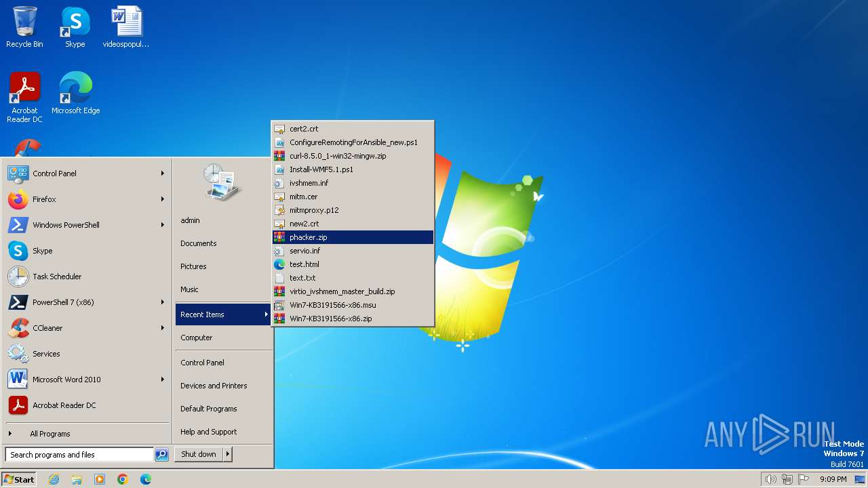
Task: Click the Microsoft Word 2010 icon
Action: click(18, 380)
